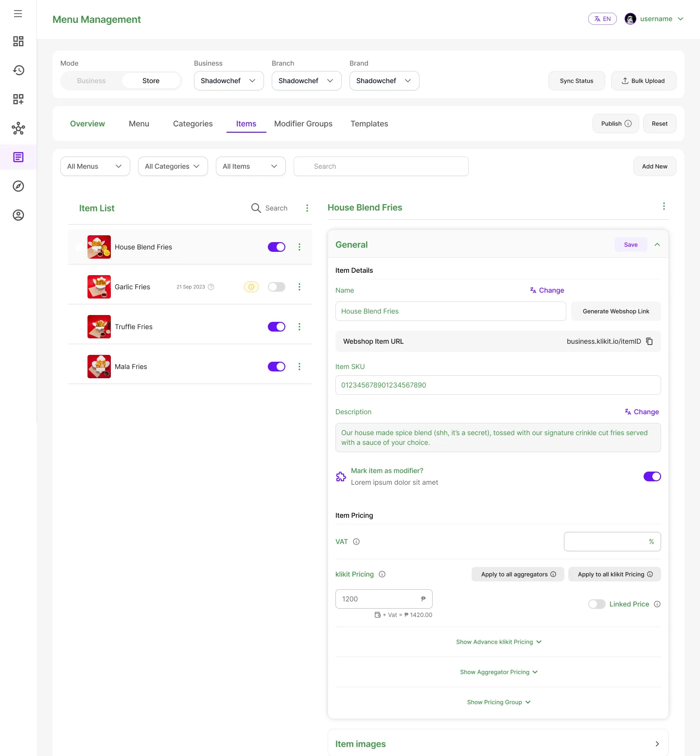Open Mala Fries row three-dot menu
Image resolution: width=700 pixels, height=756 pixels.
pos(299,367)
